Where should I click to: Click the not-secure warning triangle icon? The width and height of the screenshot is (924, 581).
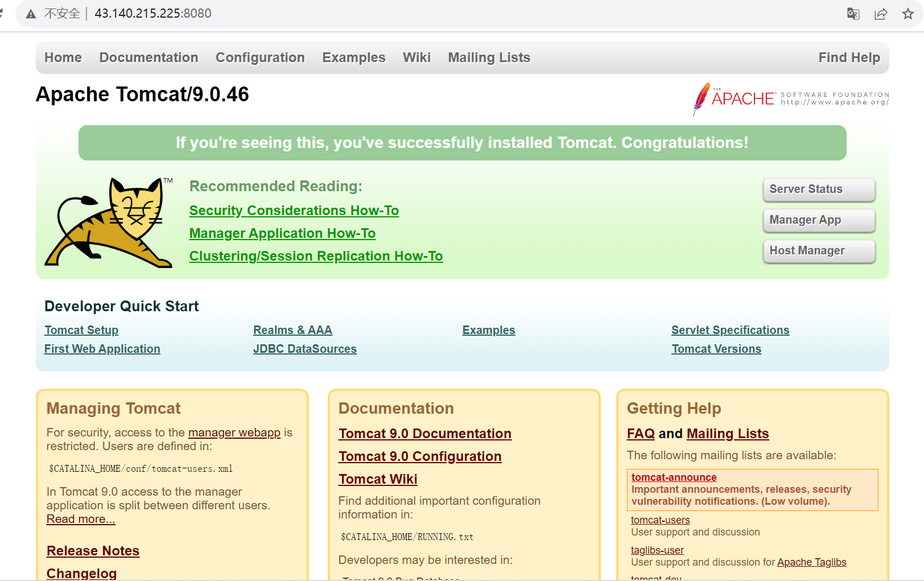click(31, 14)
